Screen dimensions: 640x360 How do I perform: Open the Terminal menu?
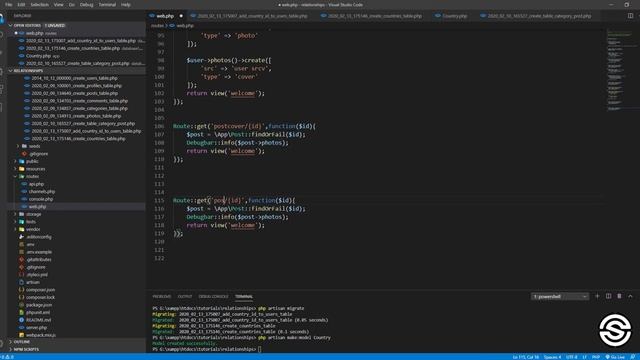pos(107,4)
